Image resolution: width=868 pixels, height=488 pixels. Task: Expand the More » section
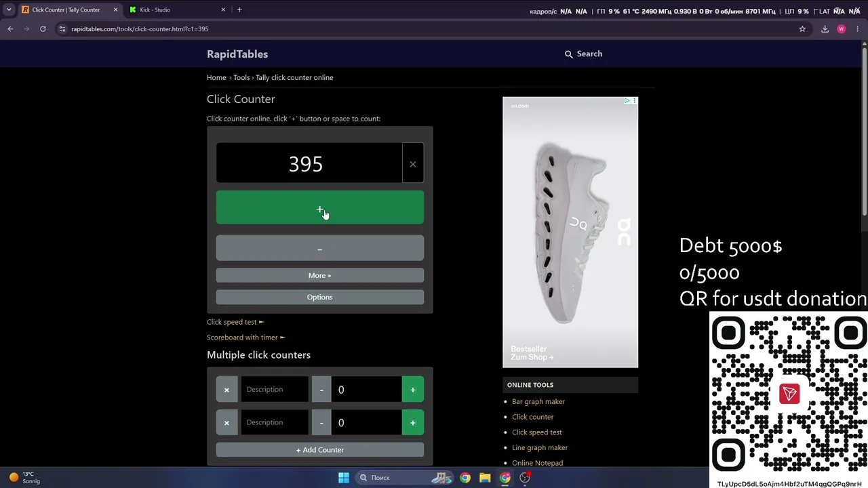[x=320, y=275]
